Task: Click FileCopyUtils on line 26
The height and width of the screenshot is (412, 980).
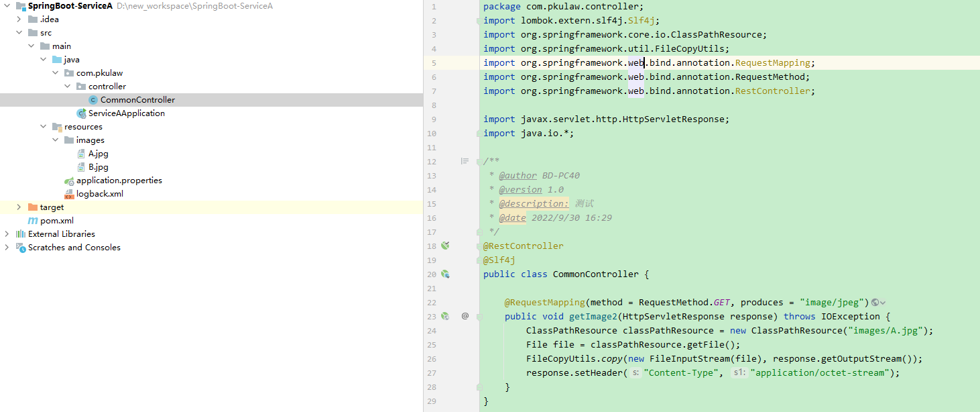Action: pyautogui.click(x=561, y=358)
